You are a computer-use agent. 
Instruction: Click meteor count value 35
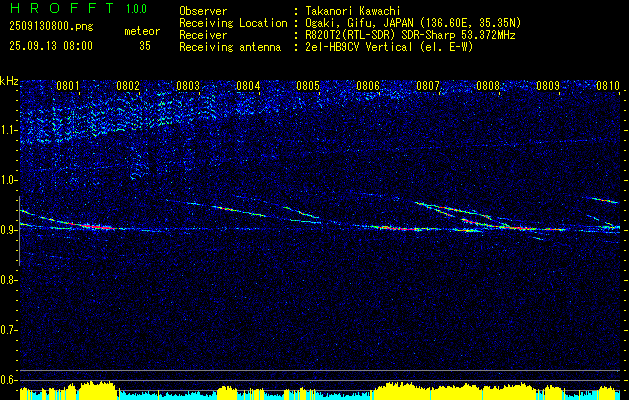click(145, 46)
